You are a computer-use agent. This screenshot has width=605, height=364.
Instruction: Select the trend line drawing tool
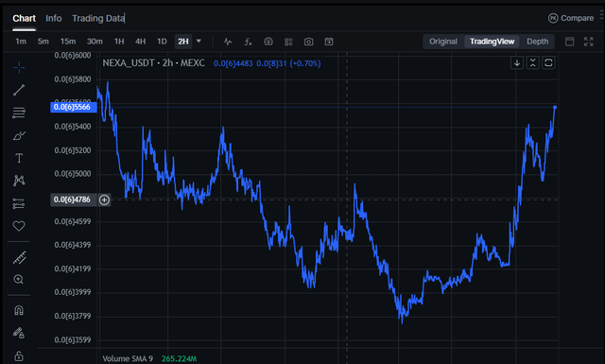19,90
